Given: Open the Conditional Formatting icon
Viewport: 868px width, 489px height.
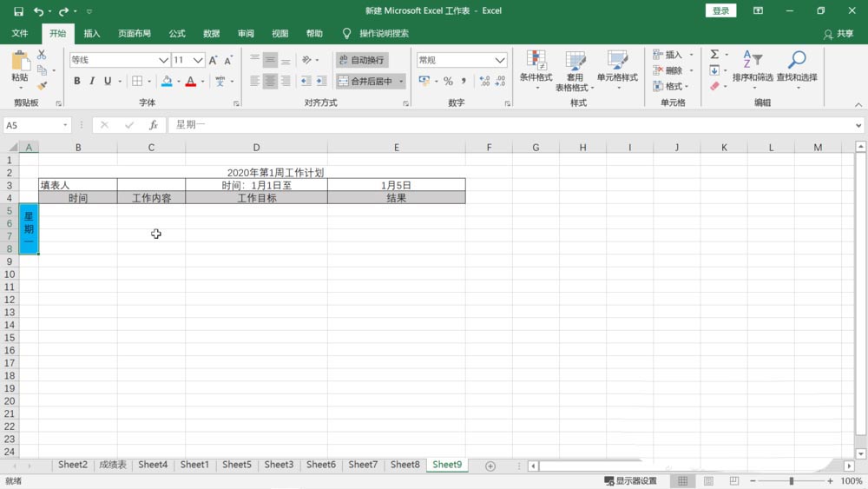Looking at the screenshot, I should click(x=536, y=60).
